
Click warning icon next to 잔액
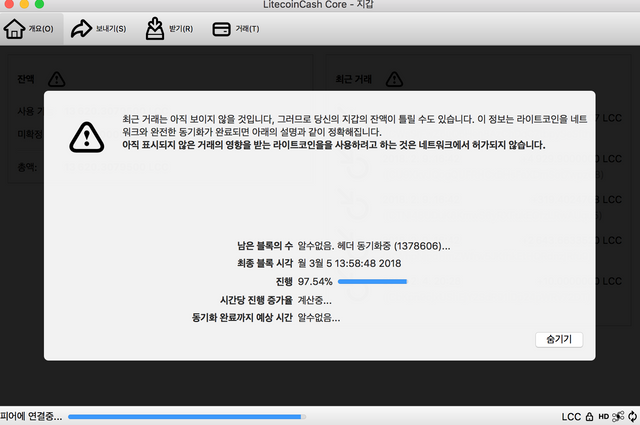[x=56, y=79]
